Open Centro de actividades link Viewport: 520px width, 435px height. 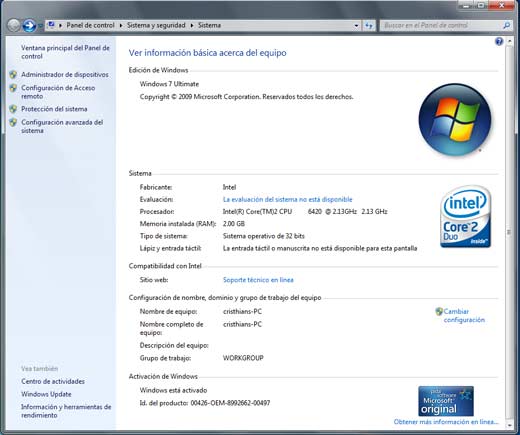coord(53,381)
